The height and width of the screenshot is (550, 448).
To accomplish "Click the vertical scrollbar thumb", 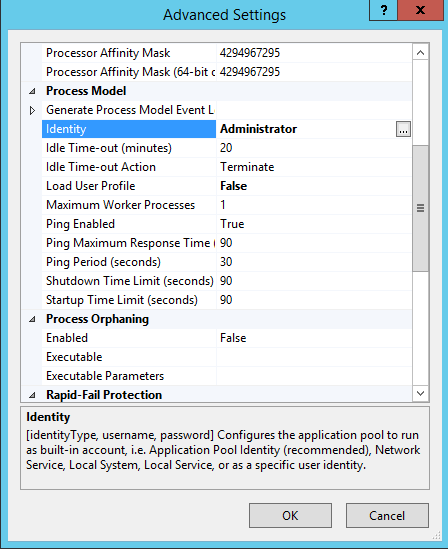I will point(420,208).
